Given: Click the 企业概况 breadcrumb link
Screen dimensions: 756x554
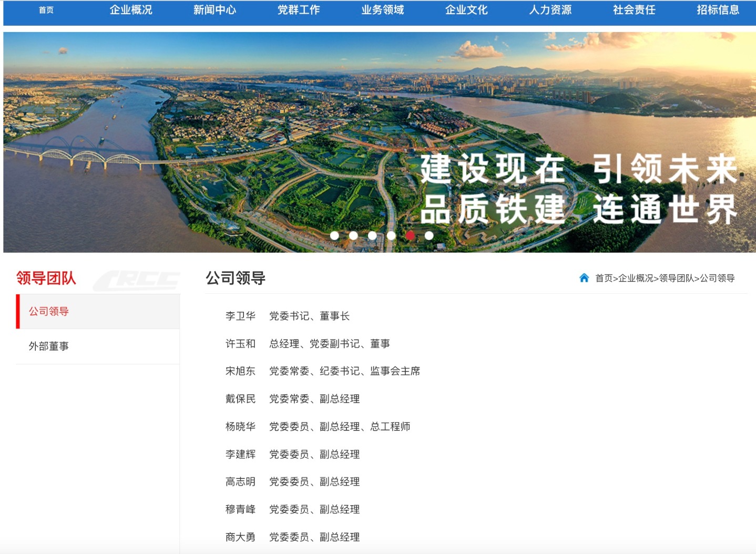Looking at the screenshot, I should click(636, 278).
